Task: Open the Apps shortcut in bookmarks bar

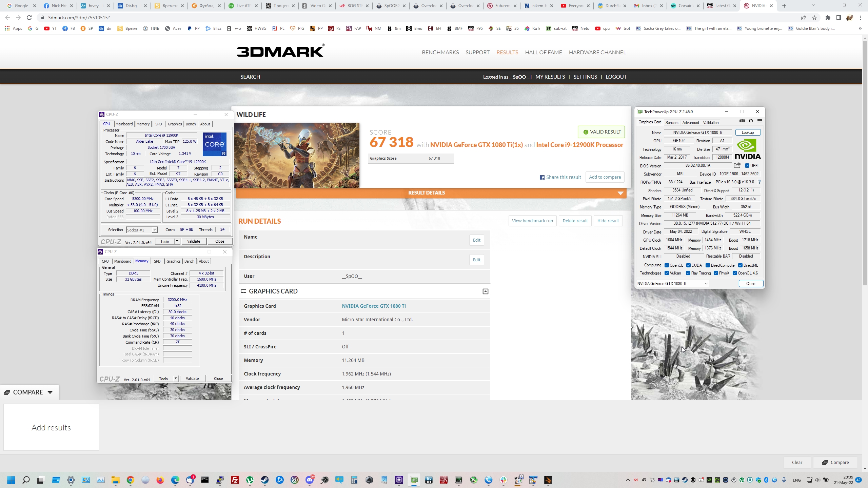Action: (14, 28)
